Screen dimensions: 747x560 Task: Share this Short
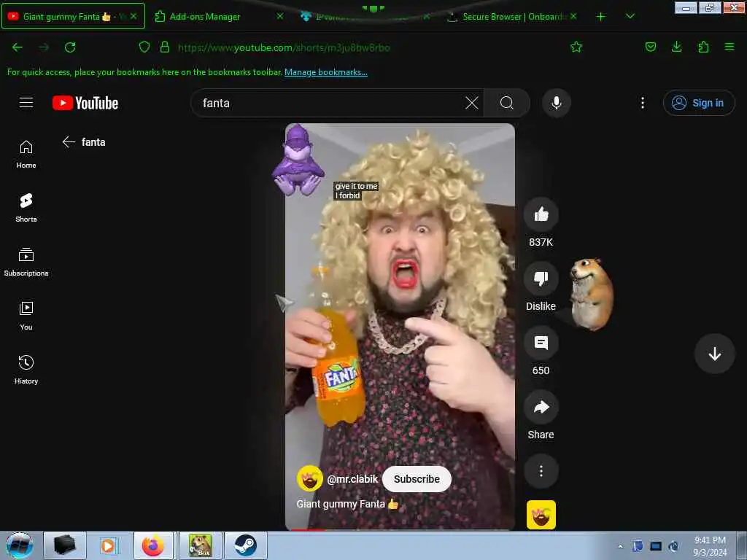[541, 407]
